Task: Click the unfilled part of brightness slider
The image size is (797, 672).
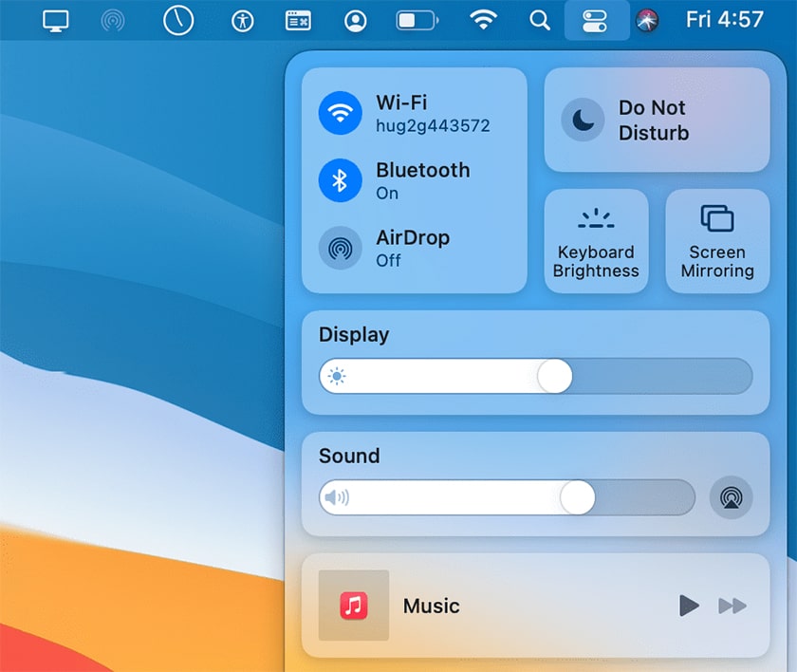Action: tap(662, 376)
